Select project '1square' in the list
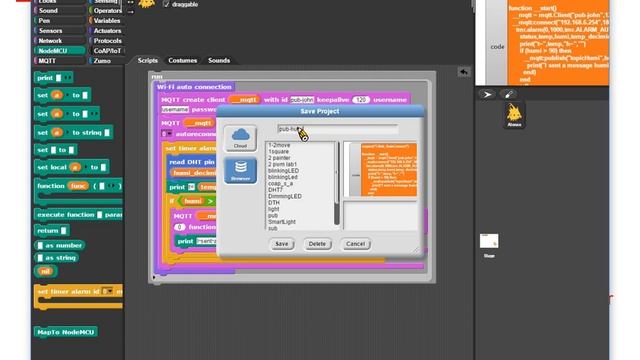640x360 pixels. (278, 151)
